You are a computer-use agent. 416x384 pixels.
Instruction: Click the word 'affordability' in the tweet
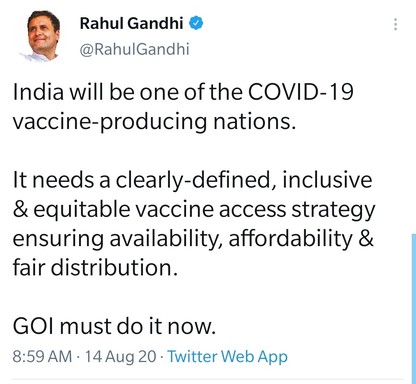[x=291, y=239]
